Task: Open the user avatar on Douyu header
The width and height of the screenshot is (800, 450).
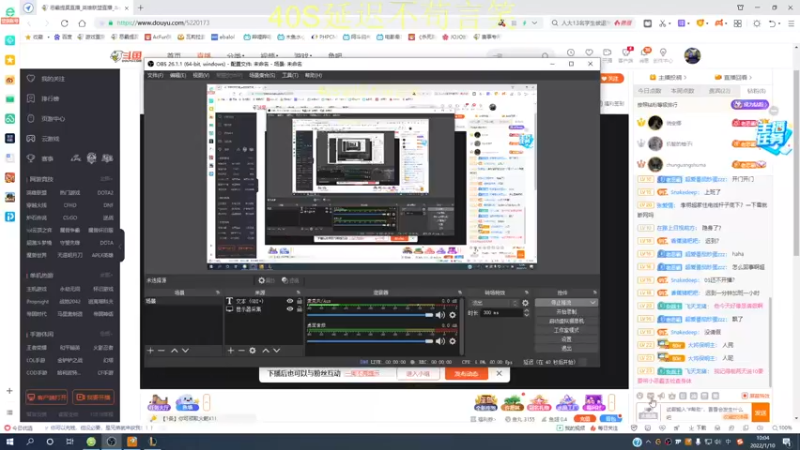Action: click(x=692, y=56)
